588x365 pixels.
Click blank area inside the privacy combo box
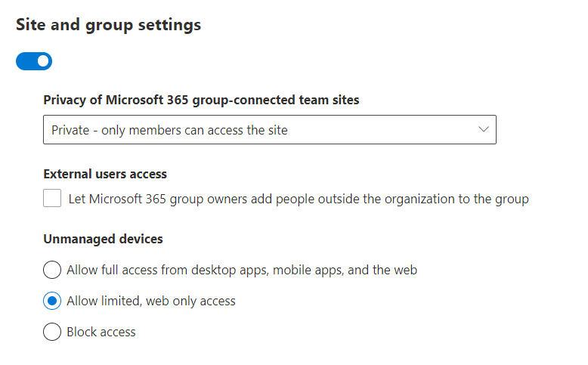pos(378,130)
